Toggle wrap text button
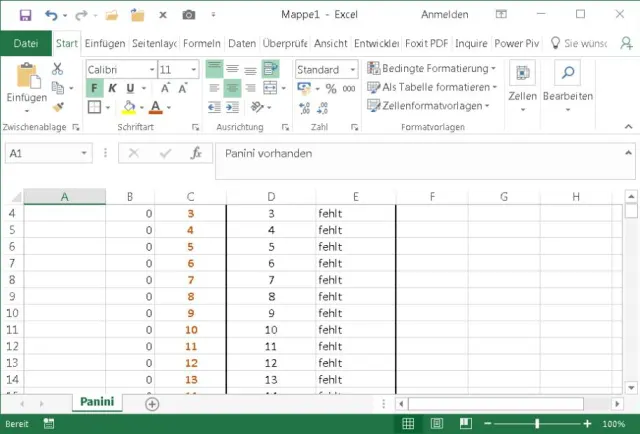Screen dimensions: 640x434 [x=270, y=69]
